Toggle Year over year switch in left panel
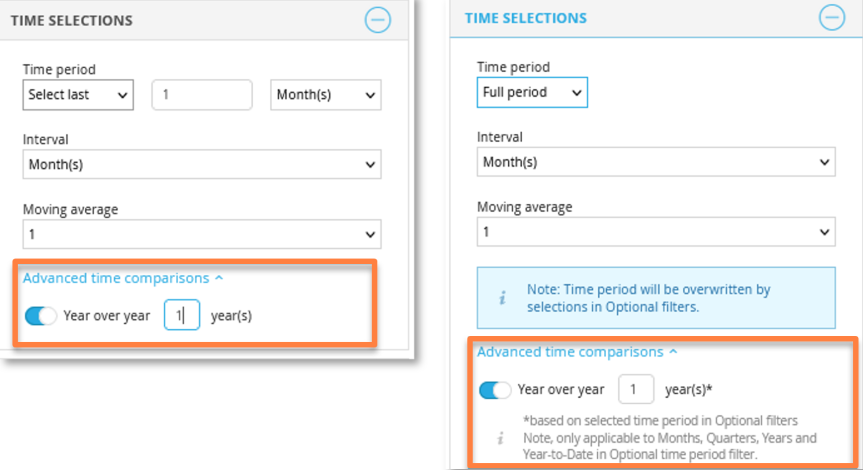The height and width of the screenshot is (470, 863). coord(41,316)
